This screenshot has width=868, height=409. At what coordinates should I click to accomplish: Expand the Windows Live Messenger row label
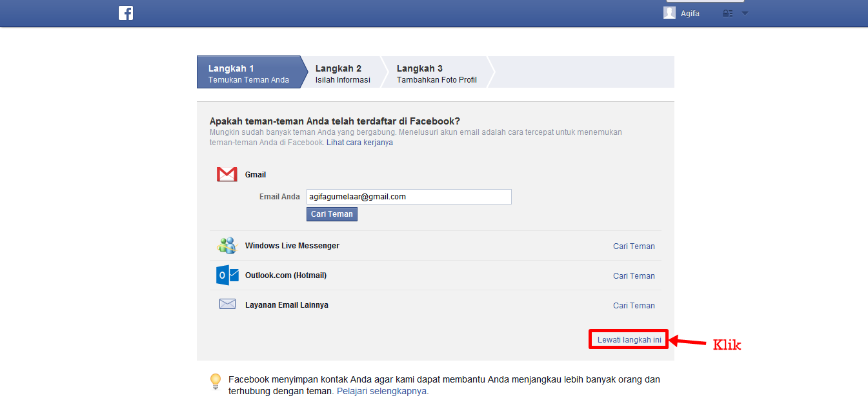(292, 246)
